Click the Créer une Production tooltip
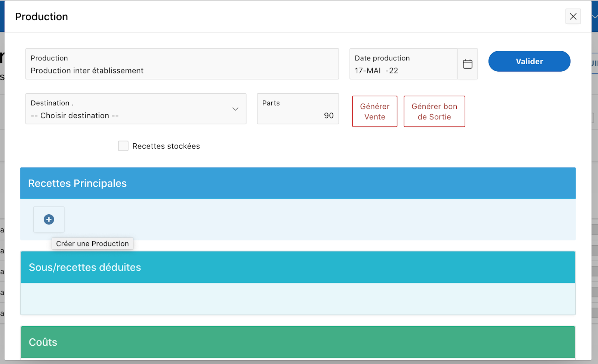Image resolution: width=598 pixels, height=364 pixels. click(92, 244)
